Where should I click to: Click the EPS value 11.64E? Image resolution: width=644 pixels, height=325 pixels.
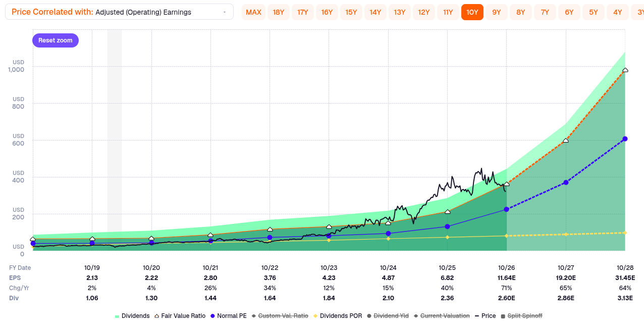click(x=507, y=277)
